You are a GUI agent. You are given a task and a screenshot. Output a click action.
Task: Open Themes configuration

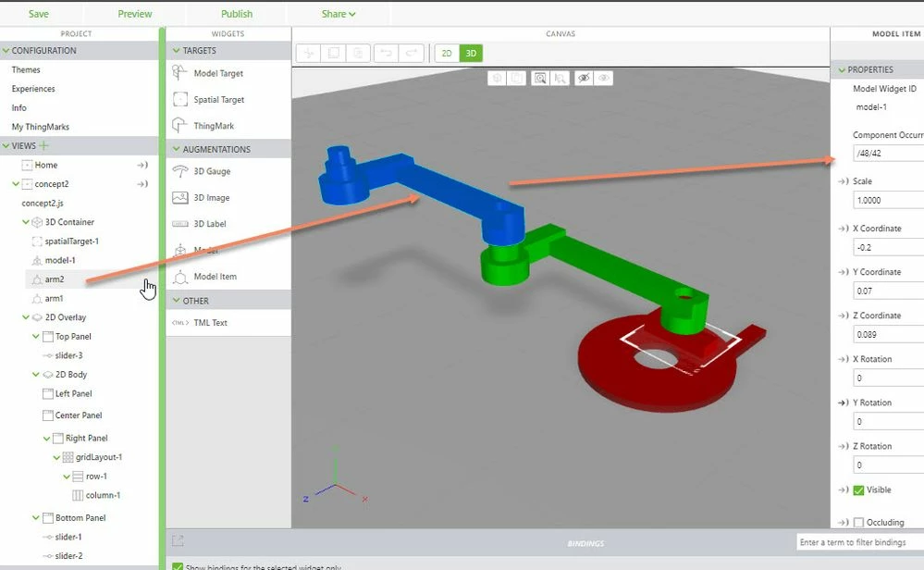coord(26,69)
